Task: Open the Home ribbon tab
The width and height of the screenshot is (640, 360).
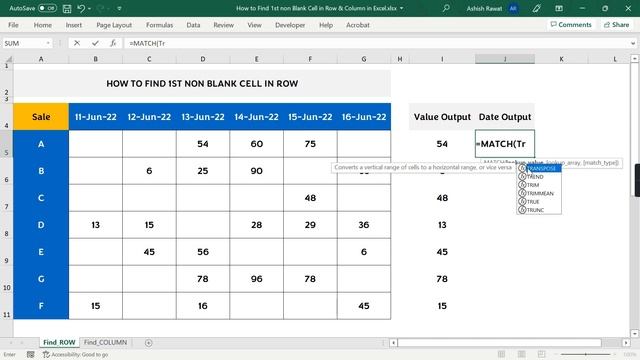Action: [x=42, y=25]
